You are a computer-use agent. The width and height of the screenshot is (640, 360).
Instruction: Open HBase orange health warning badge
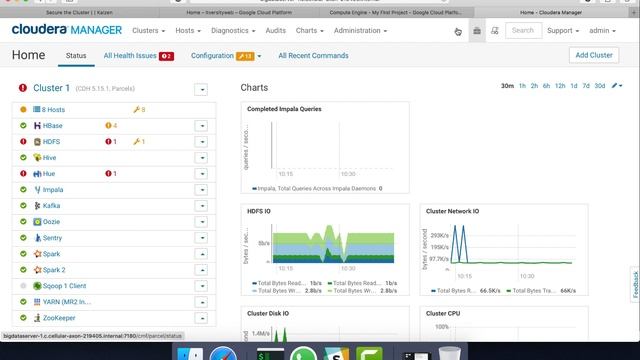click(x=111, y=126)
